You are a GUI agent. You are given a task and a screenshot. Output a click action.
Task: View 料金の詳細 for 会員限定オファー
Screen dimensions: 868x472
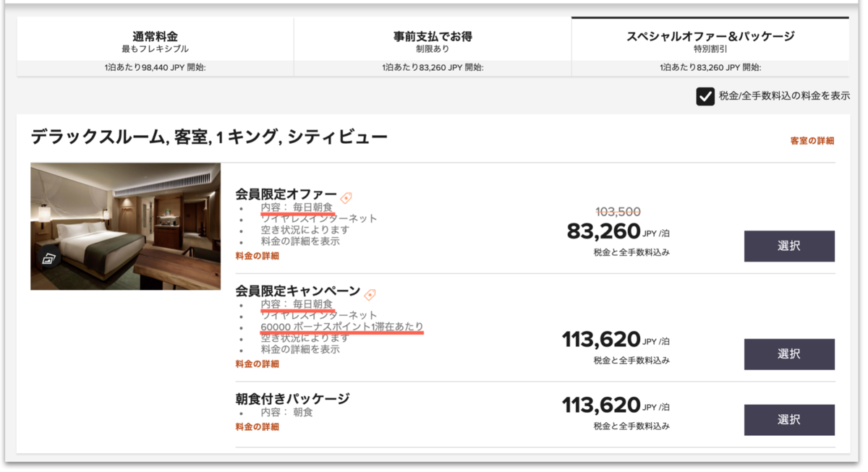[257, 256]
